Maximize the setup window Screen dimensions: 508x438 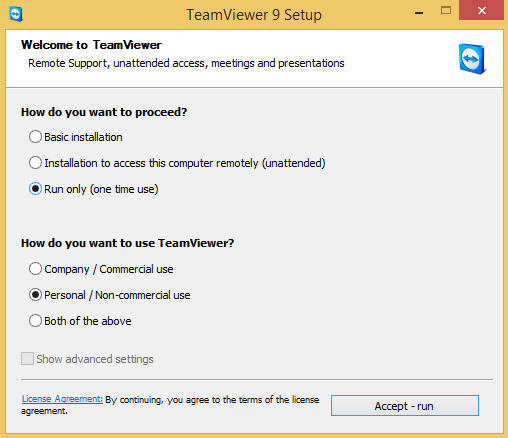[446, 11]
